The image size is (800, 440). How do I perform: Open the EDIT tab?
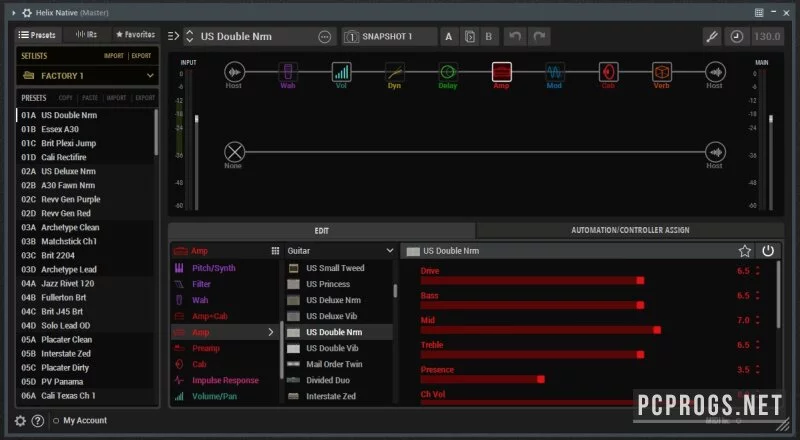click(x=321, y=231)
